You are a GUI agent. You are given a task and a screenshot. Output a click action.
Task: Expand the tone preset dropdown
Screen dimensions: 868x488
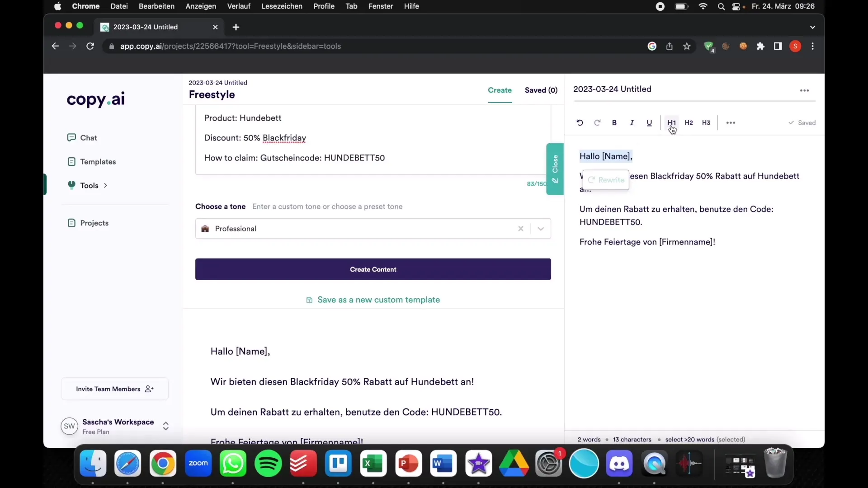[x=539, y=228]
